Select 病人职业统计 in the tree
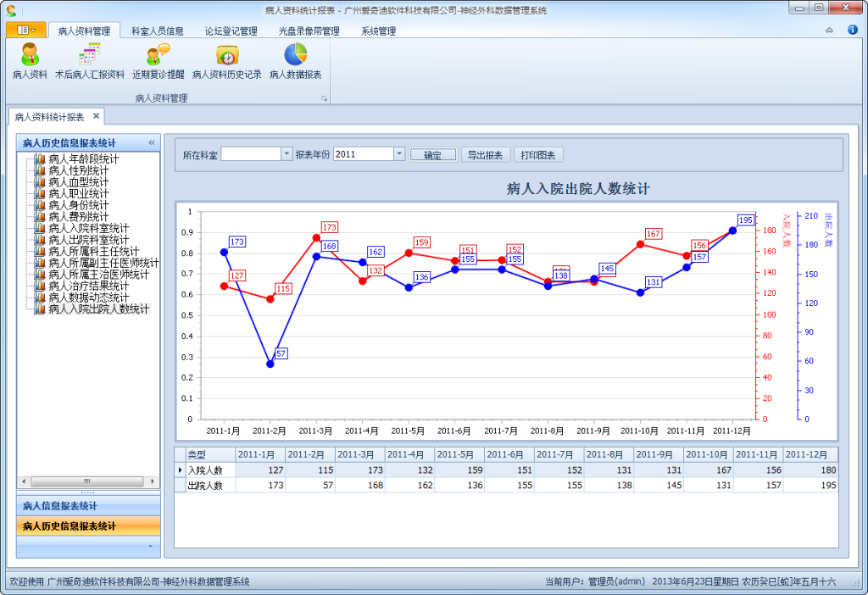 79,194
